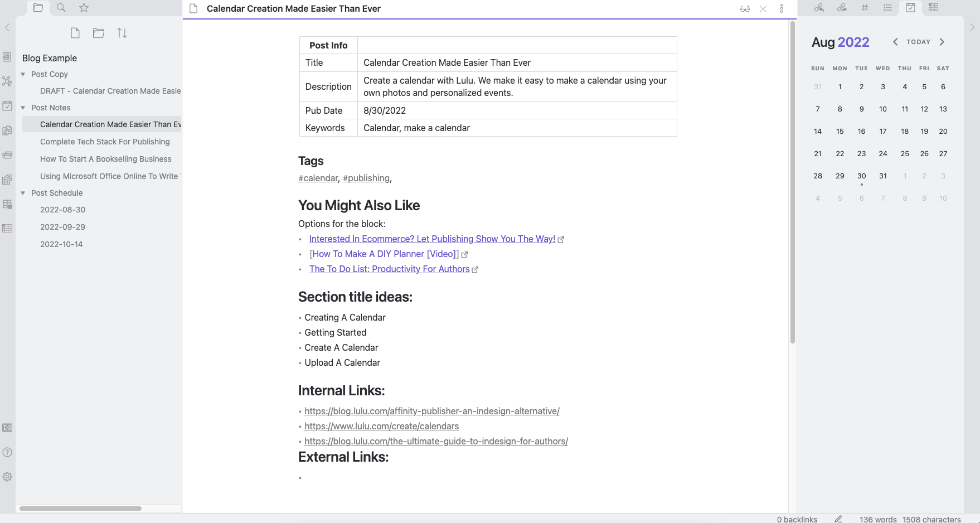Image resolution: width=980 pixels, height=523 pixels.
Task: Open the help question-mark icon
Action: point(7,452)
